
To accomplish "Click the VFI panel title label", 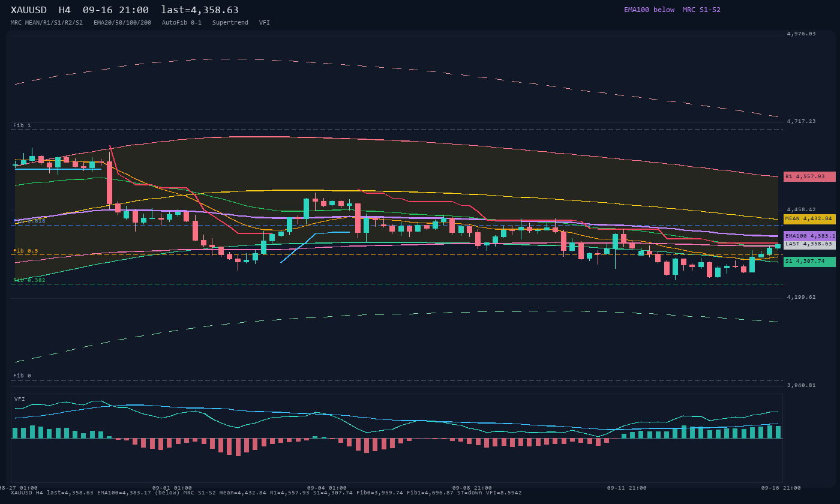I will click(x=20, y=399).
